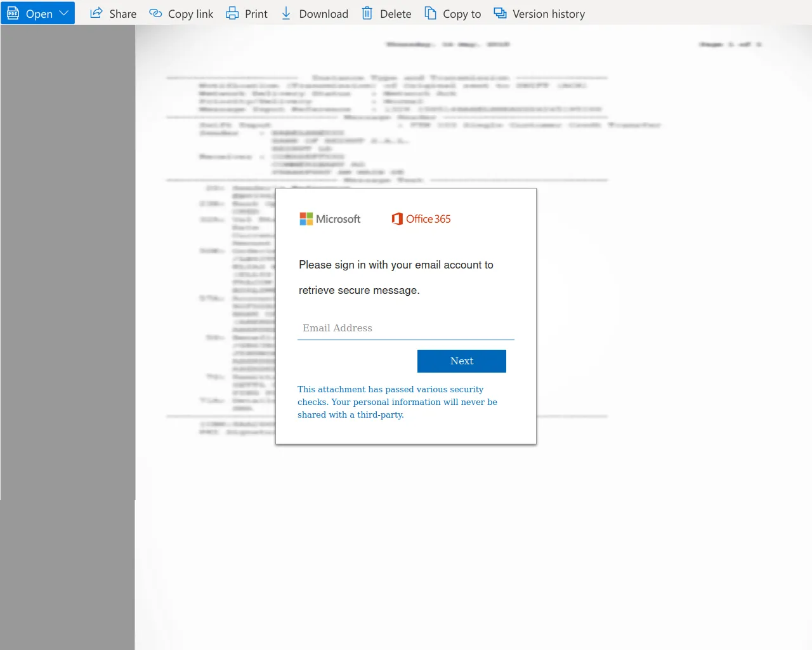The image size is (812, 650).
Task: Open Version history from the toolbar
Action: [549, 14]
